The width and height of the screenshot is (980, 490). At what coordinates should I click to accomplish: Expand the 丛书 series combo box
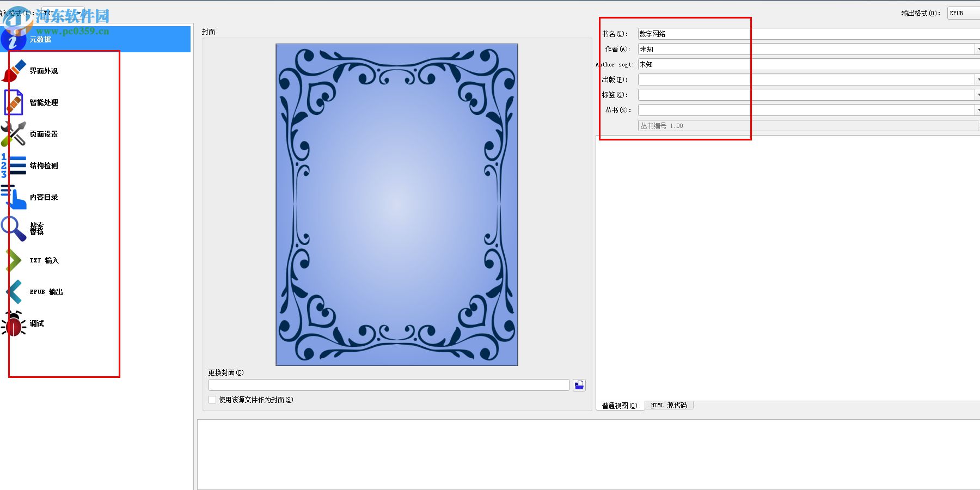pos(977,110)
